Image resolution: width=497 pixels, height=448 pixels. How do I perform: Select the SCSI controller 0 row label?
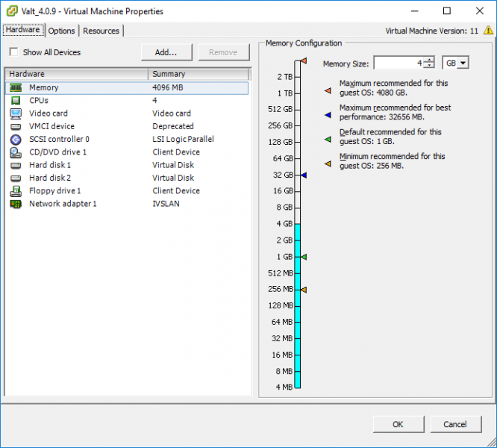tap(59, 139)
